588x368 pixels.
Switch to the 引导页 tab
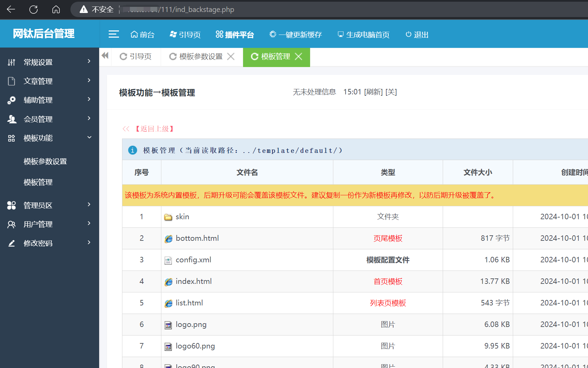[136, 56]
